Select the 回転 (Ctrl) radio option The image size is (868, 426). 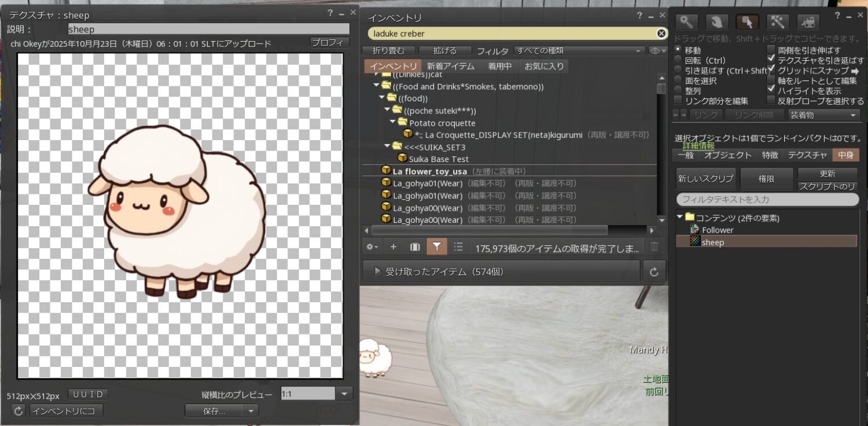coord(678,60)
